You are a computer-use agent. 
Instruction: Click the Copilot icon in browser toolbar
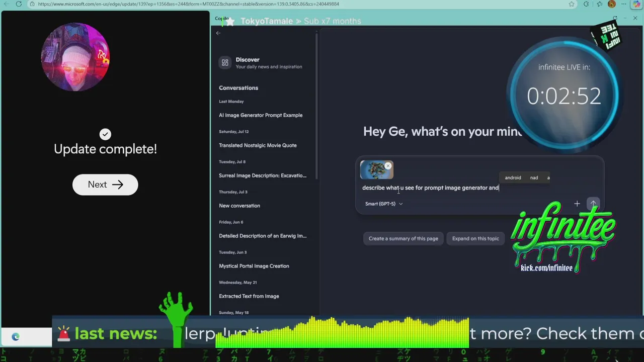(637, 4)
